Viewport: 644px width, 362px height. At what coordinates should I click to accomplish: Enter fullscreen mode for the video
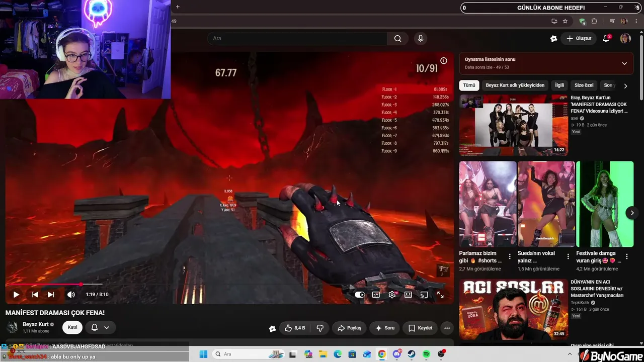(x=440, y=295)
